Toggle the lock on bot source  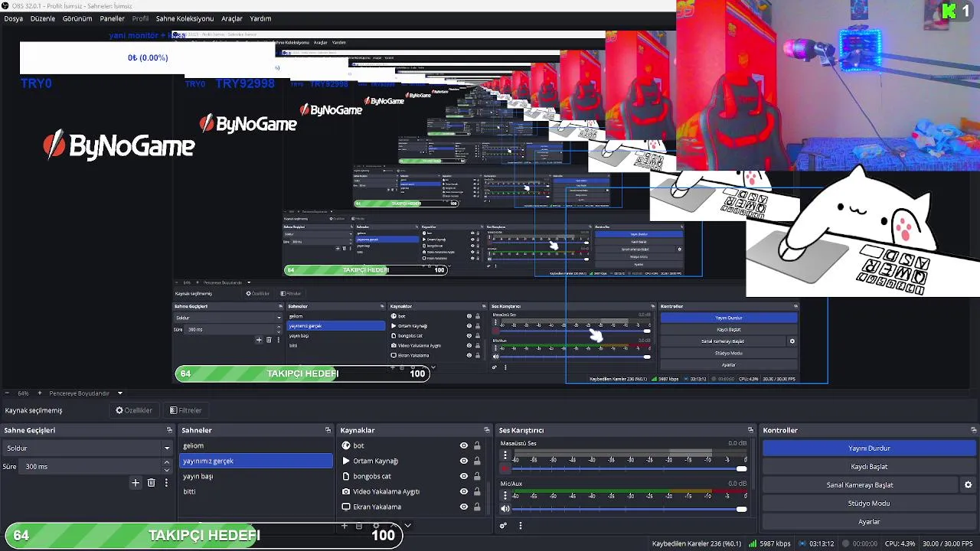tap(477, 445)
